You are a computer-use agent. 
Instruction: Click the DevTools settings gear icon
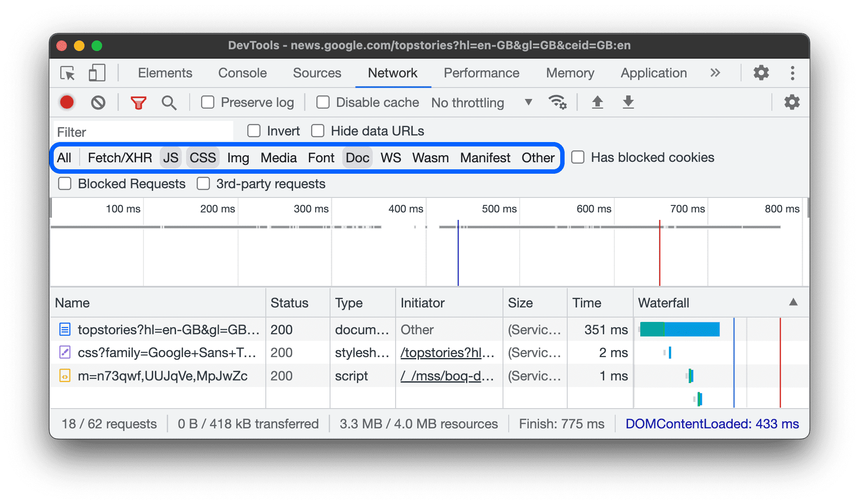click(x=762, y=72)
